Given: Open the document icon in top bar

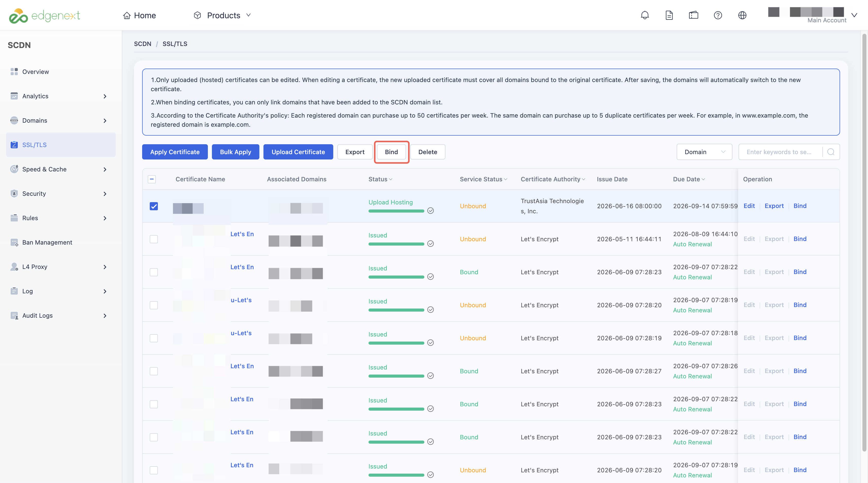Looking at the screenshot, I should pyautogui.click(x=669, y=15).
